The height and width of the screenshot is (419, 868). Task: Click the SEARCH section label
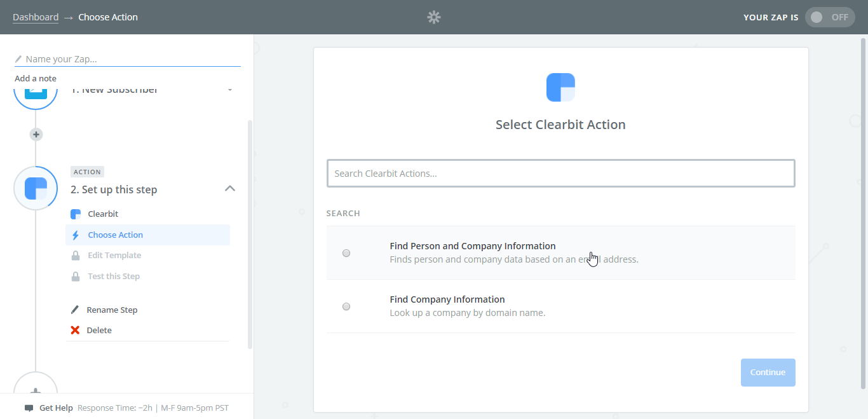(x=343, y=213)
